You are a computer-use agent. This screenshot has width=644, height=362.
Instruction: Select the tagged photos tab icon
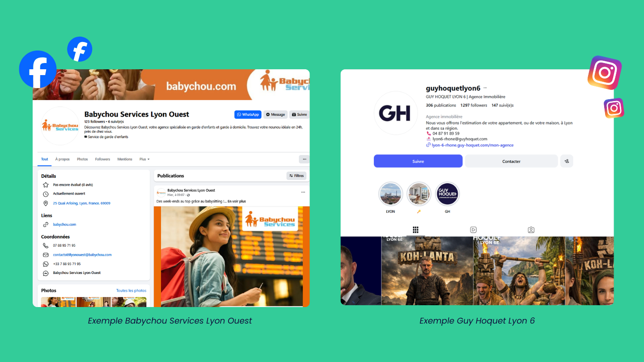(531, 230)
